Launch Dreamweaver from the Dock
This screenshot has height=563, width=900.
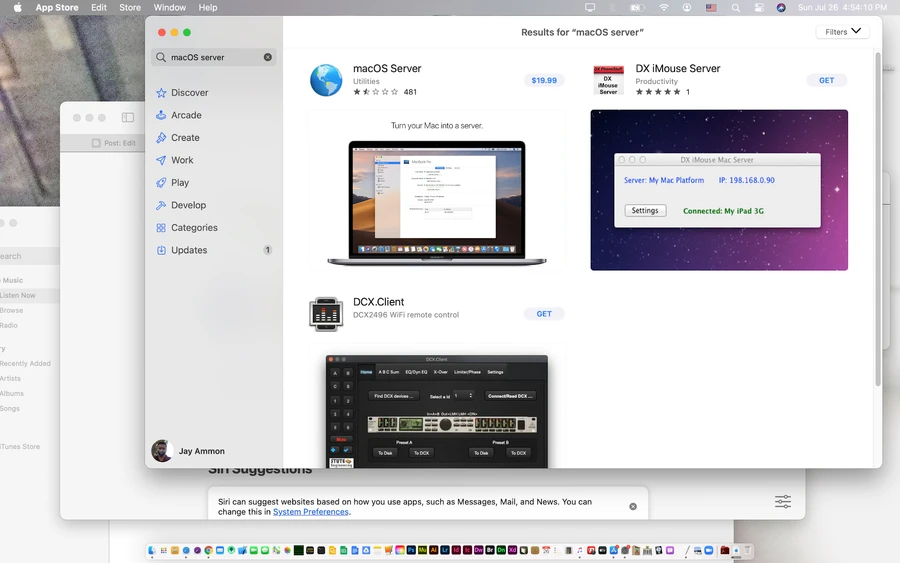(x=478, y=550)
